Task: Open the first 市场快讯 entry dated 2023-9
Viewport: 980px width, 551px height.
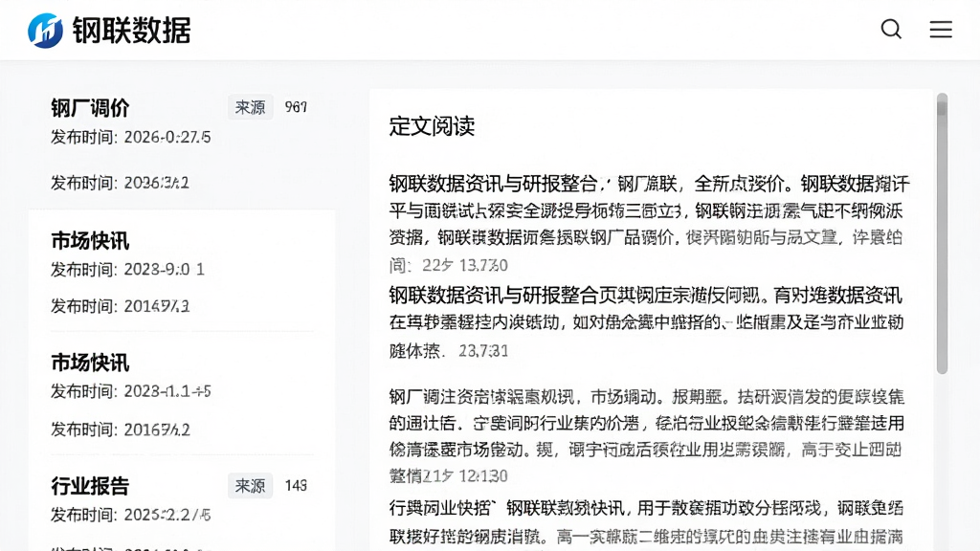Action: pos(90,240)
